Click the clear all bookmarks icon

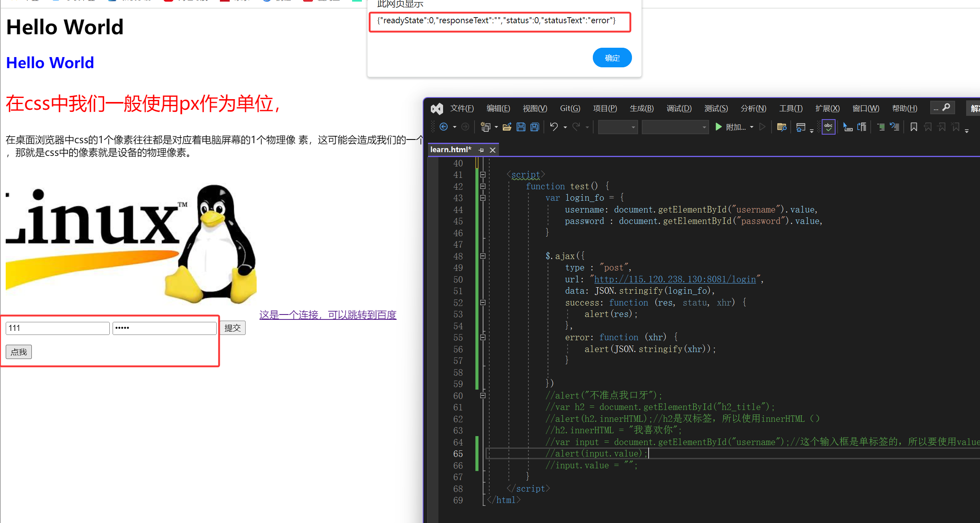[x=956, y=127]
